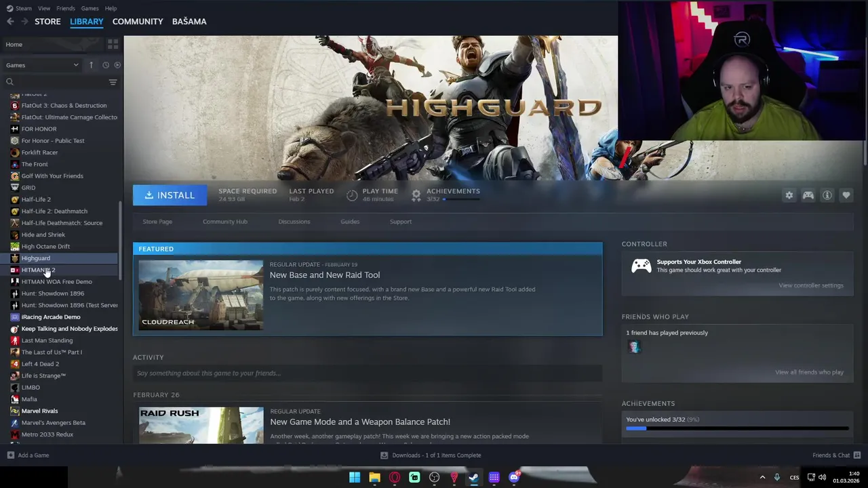
Task: Open New Base and New Raid Tool article
Action: 325,275
